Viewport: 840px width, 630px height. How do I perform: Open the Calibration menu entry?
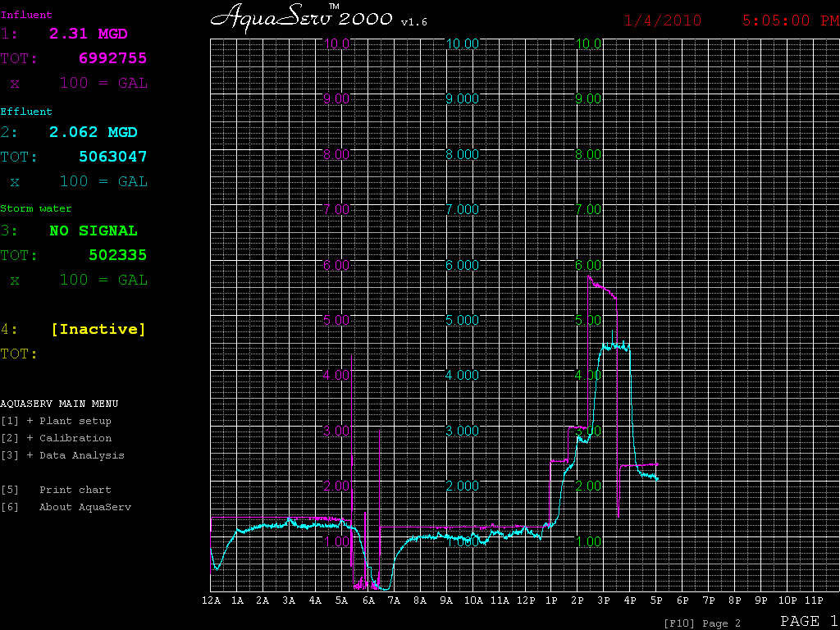point(57,438)
